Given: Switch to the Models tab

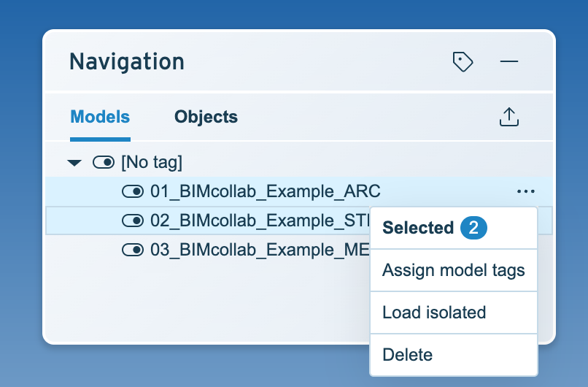Looking at the screenshot, I should [x=100, y=117].
